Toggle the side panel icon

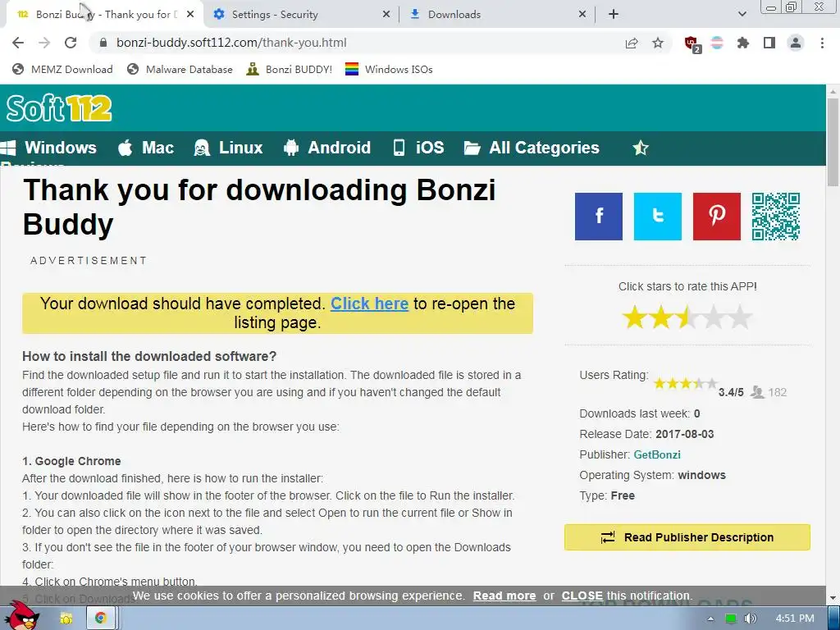pyautogui.click(x=769, y=43)
